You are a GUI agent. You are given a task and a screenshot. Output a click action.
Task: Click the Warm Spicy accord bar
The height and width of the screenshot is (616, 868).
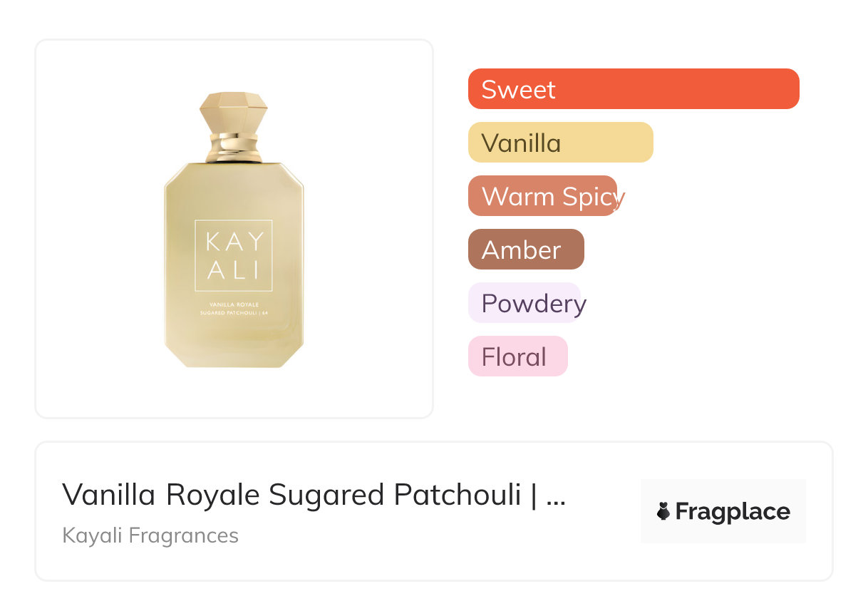(x=543, y=196)
